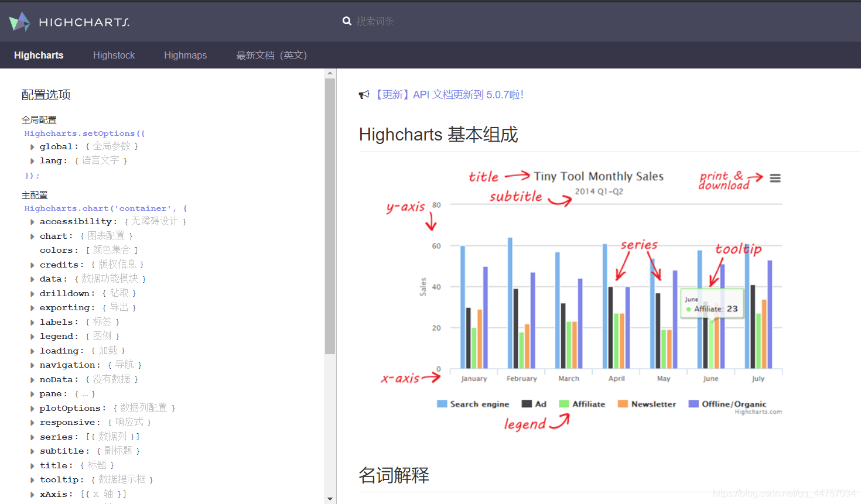The image size is (861, 504).
Task: Click the Highcharts logo icon
Action: pos(20,22)
